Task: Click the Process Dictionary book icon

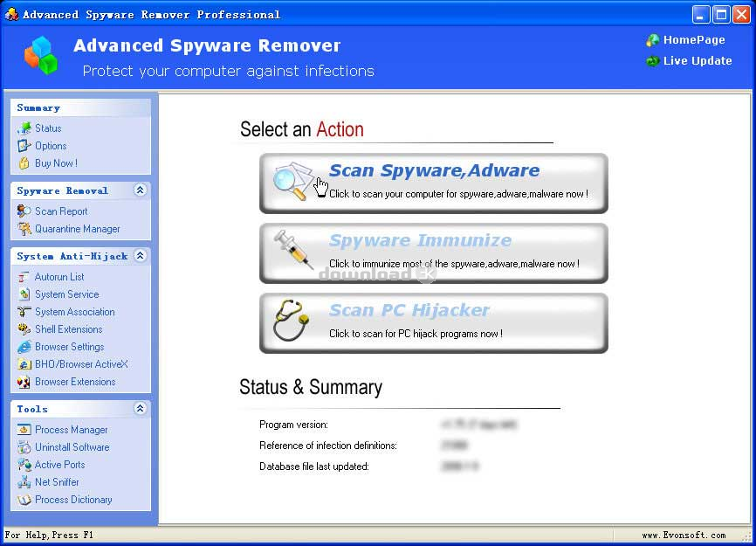Action: point(24,500)
